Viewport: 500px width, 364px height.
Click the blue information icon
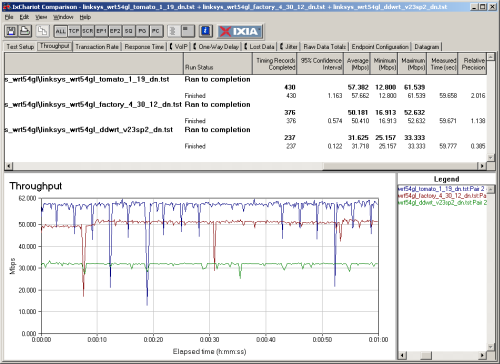[x=206, y=31]
